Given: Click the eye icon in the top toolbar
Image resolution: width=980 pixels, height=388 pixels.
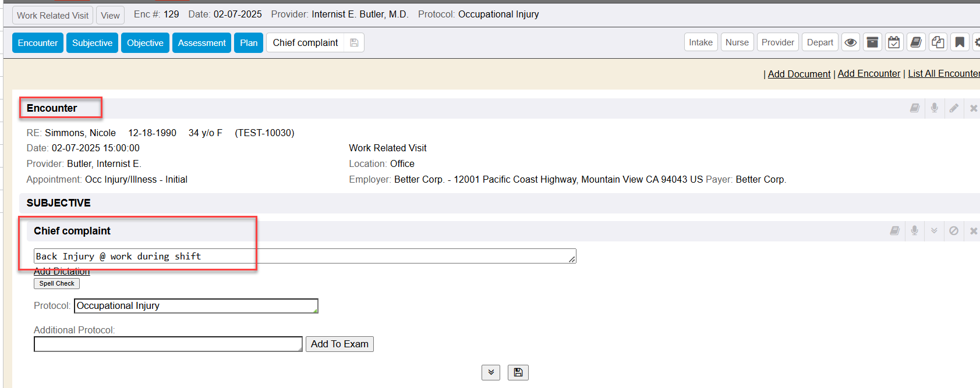Looking at the screenshot, I should (851, 42).
